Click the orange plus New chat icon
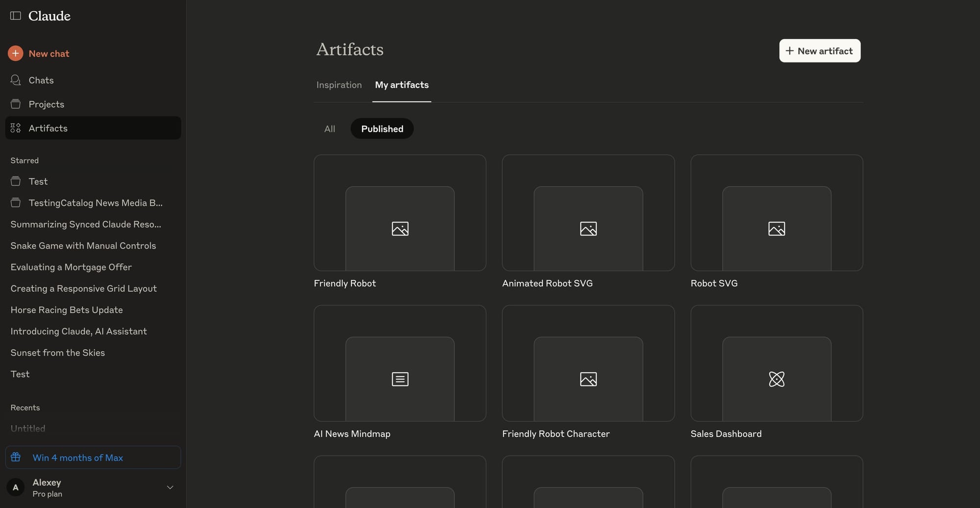The height and width of the screenshot is (508, 980). tap(16, 53)
